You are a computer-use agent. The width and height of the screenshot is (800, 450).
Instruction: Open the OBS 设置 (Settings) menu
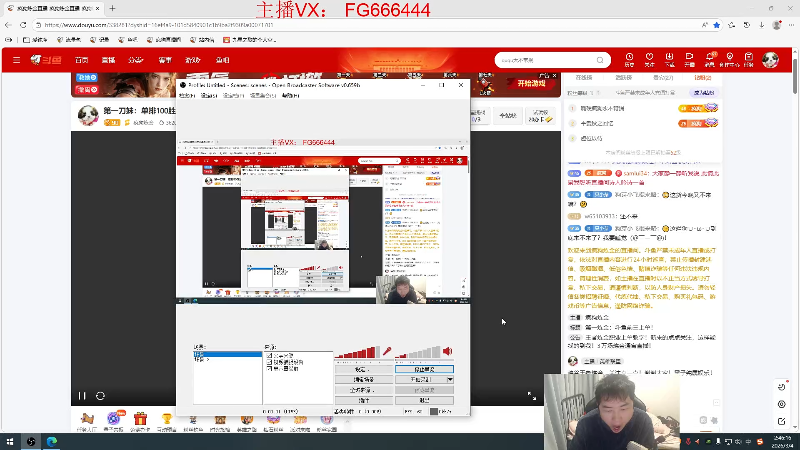208,95
